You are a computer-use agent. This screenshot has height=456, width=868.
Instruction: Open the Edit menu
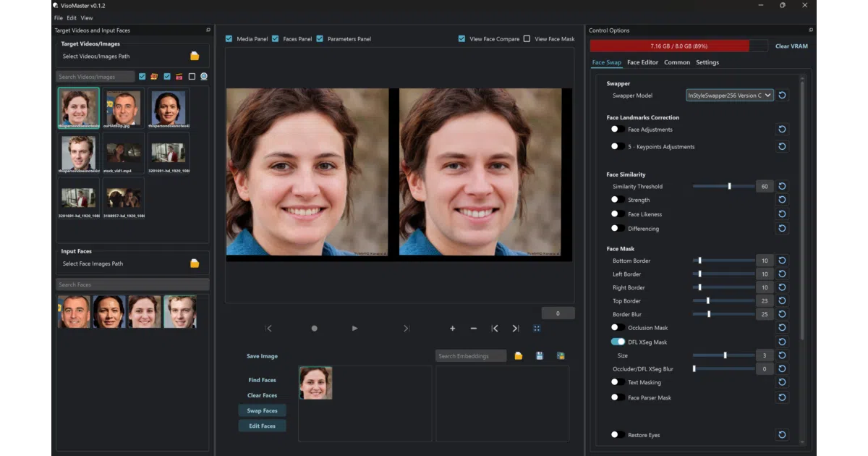72,17
